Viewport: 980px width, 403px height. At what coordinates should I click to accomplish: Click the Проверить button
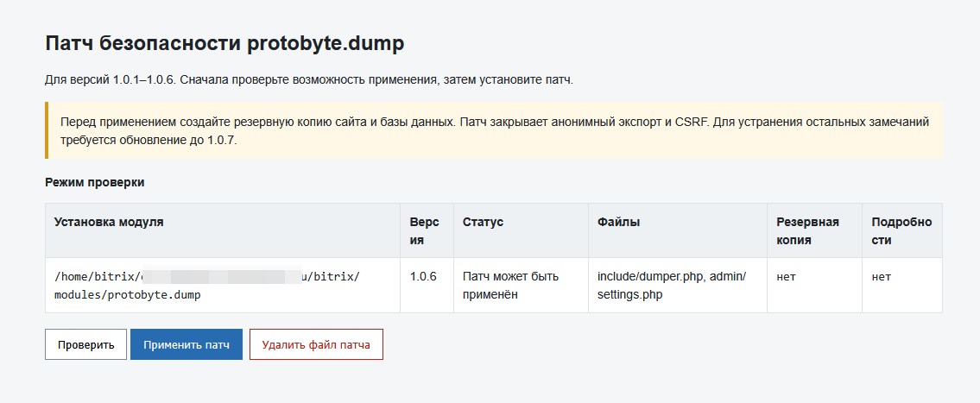[x=85, y=345]
